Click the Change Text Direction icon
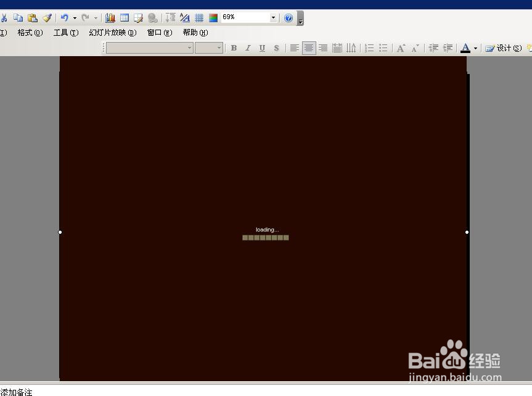Viewport: 532px width, 396px height. (351, 48)
